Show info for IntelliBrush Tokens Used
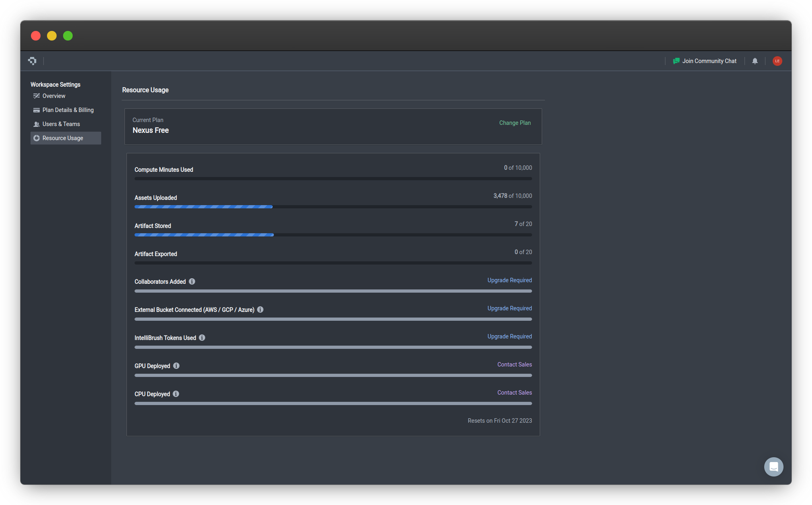 click(202, 338)
